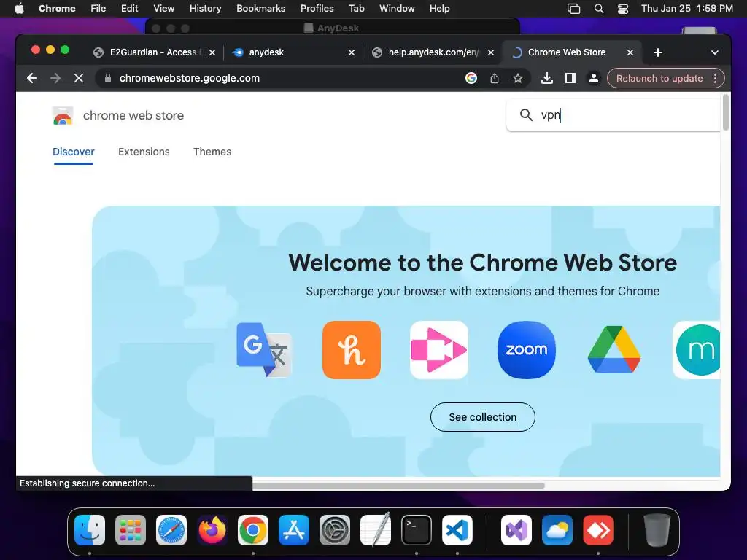Open Chrome downloads icon
The width and height of the screenshot is (747, 560).
(547, 78)
